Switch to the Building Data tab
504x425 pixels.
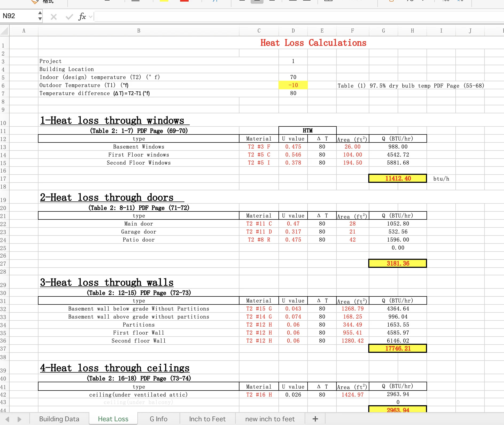59,419
